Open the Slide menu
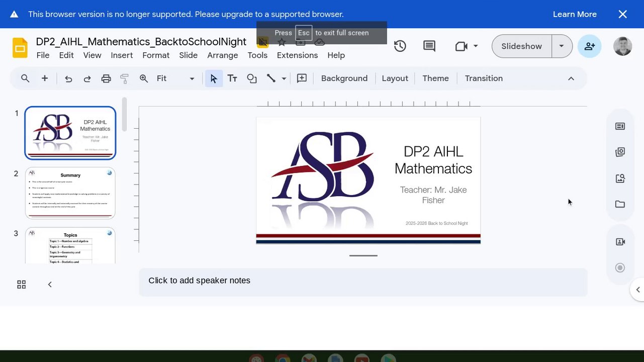This screenshot has width=644, height=362. click(x=189, y=55)
